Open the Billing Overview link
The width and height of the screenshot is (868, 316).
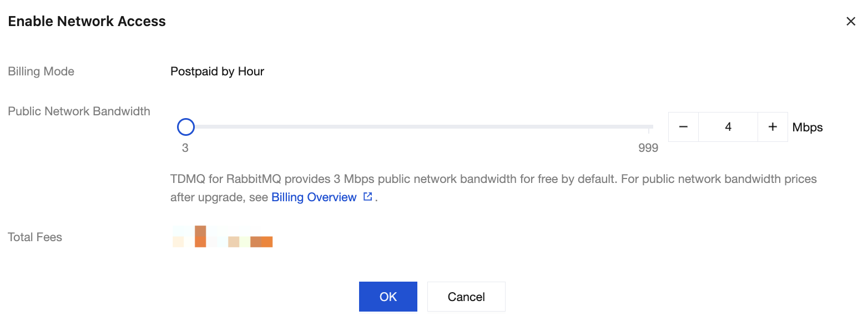click(x=314, y=197)
